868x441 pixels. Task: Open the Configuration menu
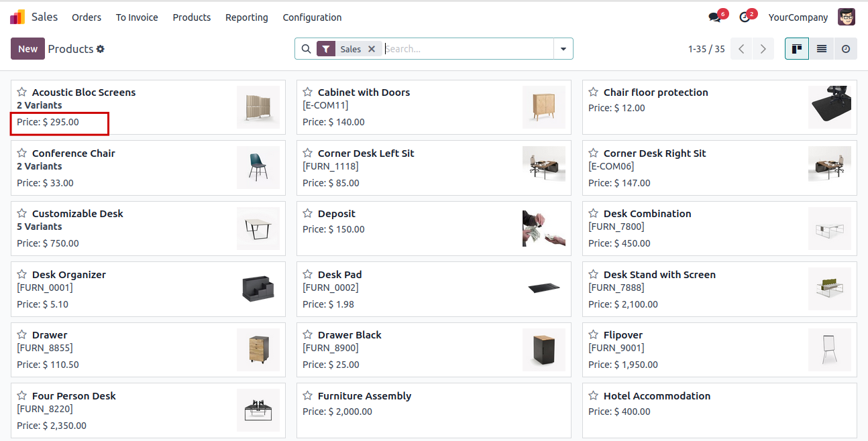point(312,17)
